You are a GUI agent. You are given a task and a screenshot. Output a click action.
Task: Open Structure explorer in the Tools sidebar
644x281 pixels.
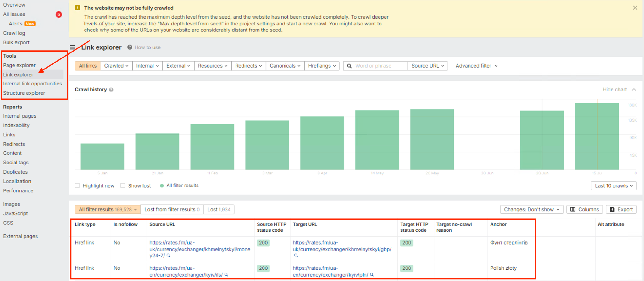point(24,93)
